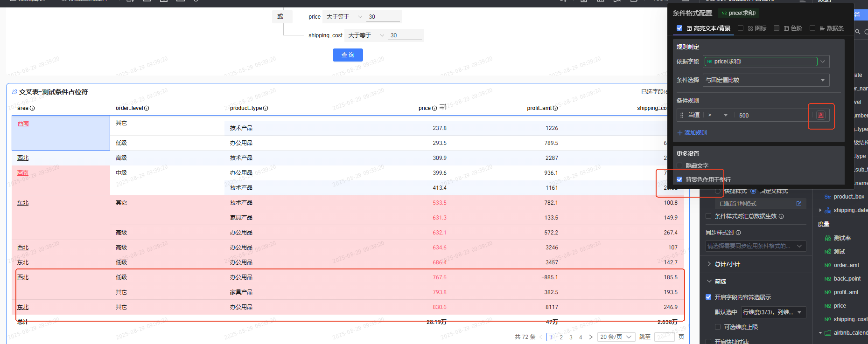Click the 查询 button
Image resolution: width=868 pixels, height=344 pixels.
(348, 55)
